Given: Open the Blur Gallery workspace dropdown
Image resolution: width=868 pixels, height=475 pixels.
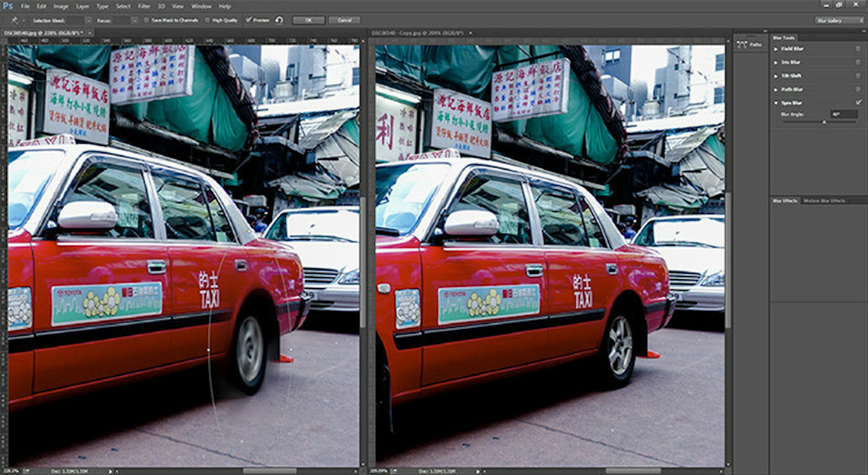Looking at the screenshot, I should [x=839, y=21].
